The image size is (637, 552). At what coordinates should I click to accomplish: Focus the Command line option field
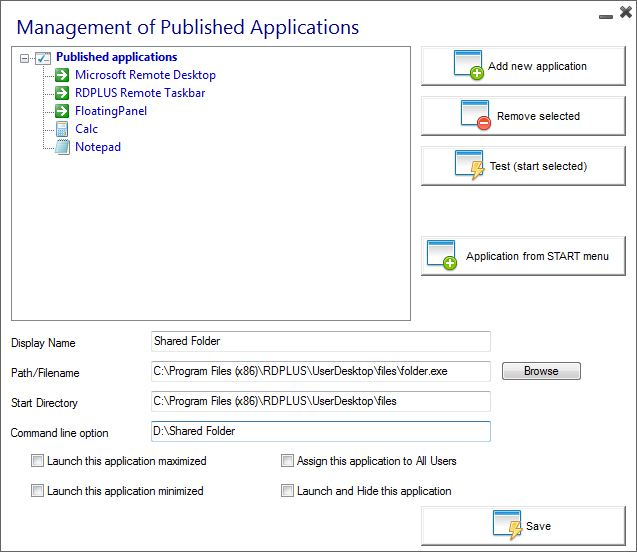[320, 432]
